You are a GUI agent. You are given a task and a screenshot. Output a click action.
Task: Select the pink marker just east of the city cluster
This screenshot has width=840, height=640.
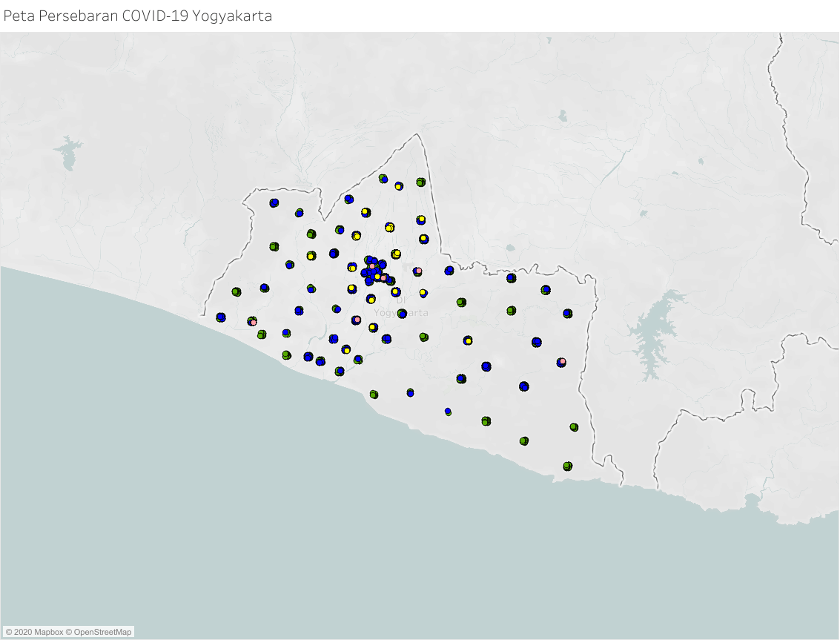click(x=418, y=271)
